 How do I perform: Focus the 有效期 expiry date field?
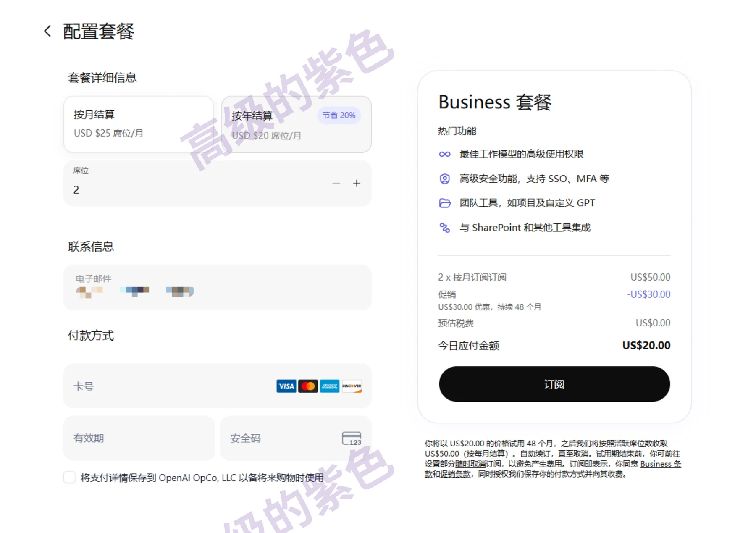139,438
